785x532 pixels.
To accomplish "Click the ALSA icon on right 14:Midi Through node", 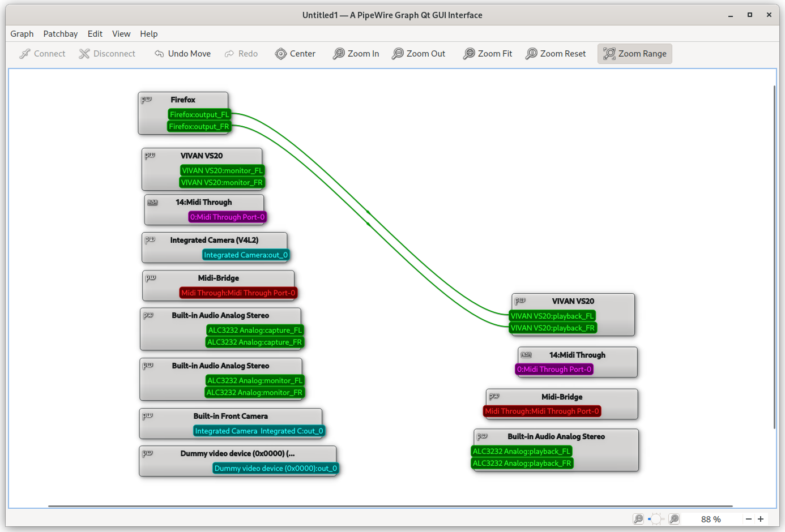I will (x=526, y=355).
